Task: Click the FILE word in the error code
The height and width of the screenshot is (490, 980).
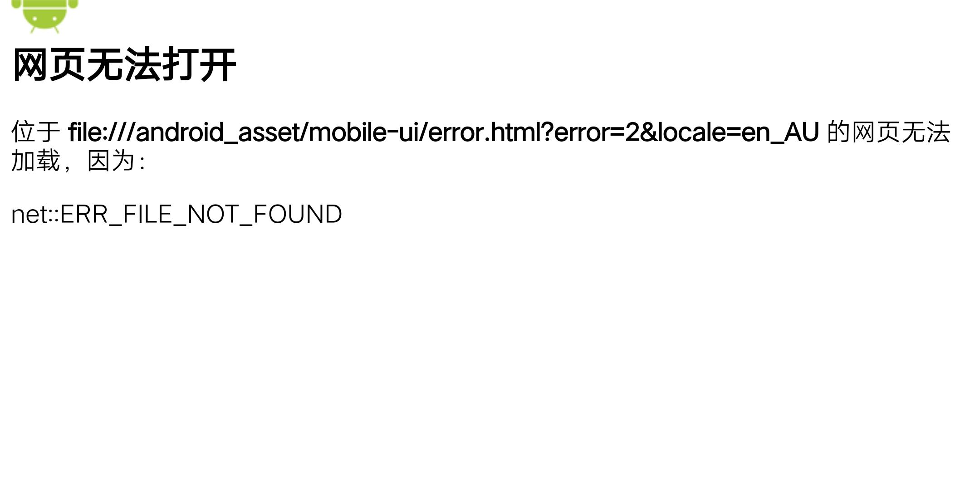Action: (x=148, y=214)
